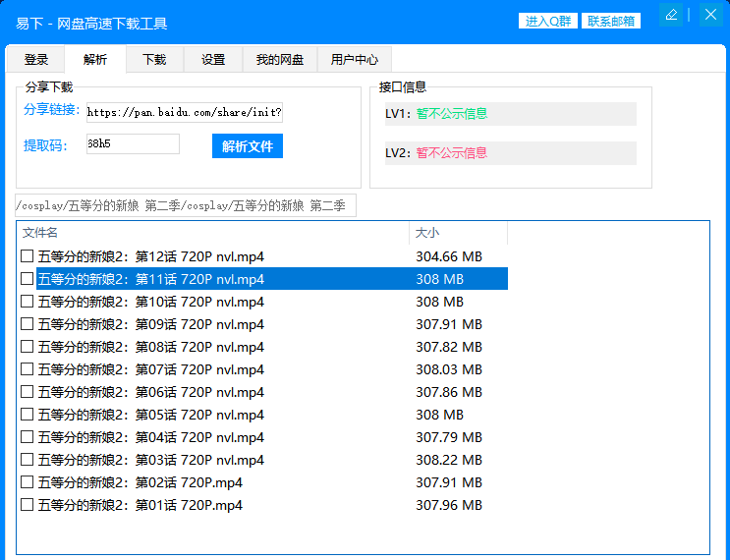The width and height of the screenshot is (730, 560).
Task: Select the 解析 tab
Action: [95, 60]
